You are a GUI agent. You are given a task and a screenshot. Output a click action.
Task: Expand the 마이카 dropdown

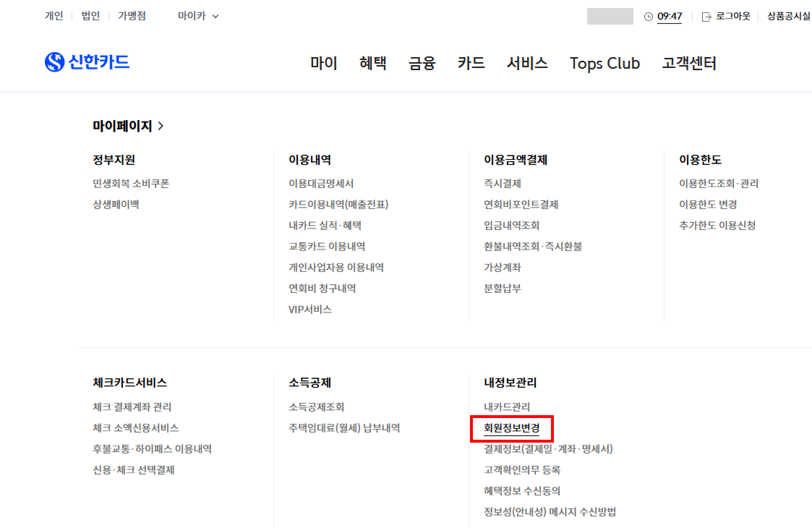click(198, 16)
